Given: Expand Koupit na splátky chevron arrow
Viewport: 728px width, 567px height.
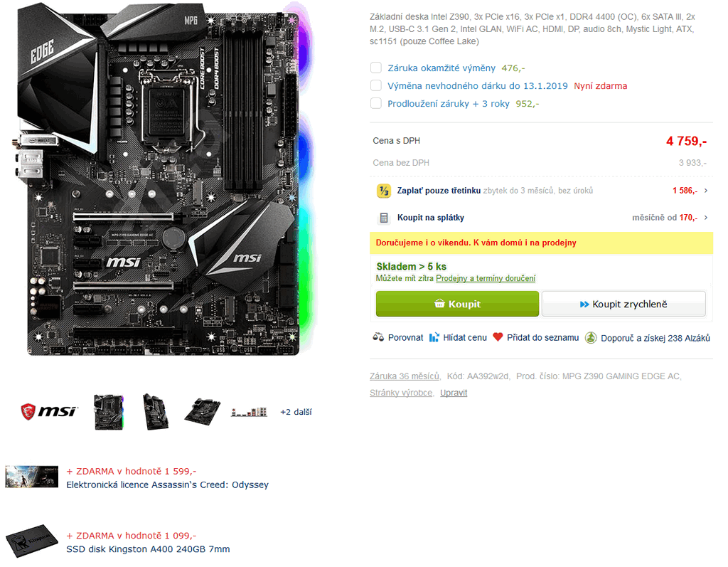Looking at the screenshot, I should click(x=706, y=218).
